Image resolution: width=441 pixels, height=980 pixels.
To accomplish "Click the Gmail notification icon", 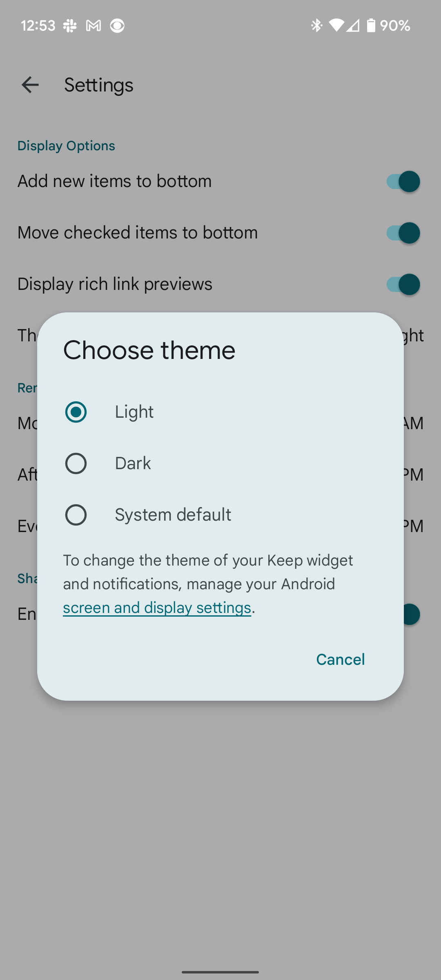I will tap(93, 25).
